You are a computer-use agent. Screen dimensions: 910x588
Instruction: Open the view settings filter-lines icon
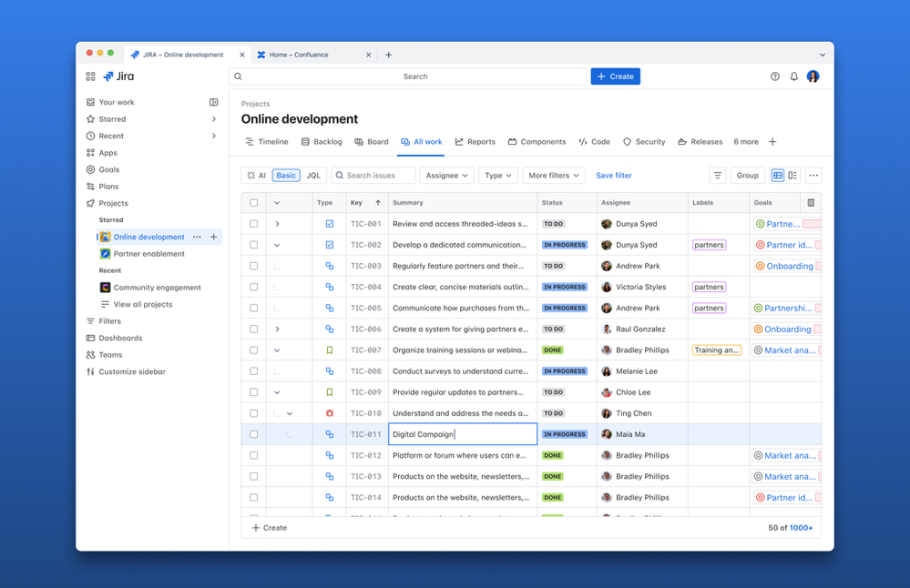(x=717, y=175)
